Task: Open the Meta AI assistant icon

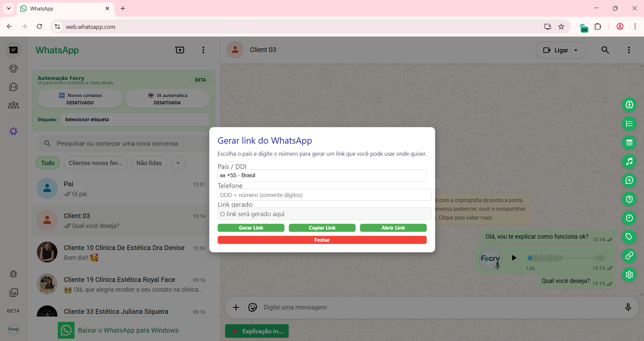Action: (x=13, y=131)
